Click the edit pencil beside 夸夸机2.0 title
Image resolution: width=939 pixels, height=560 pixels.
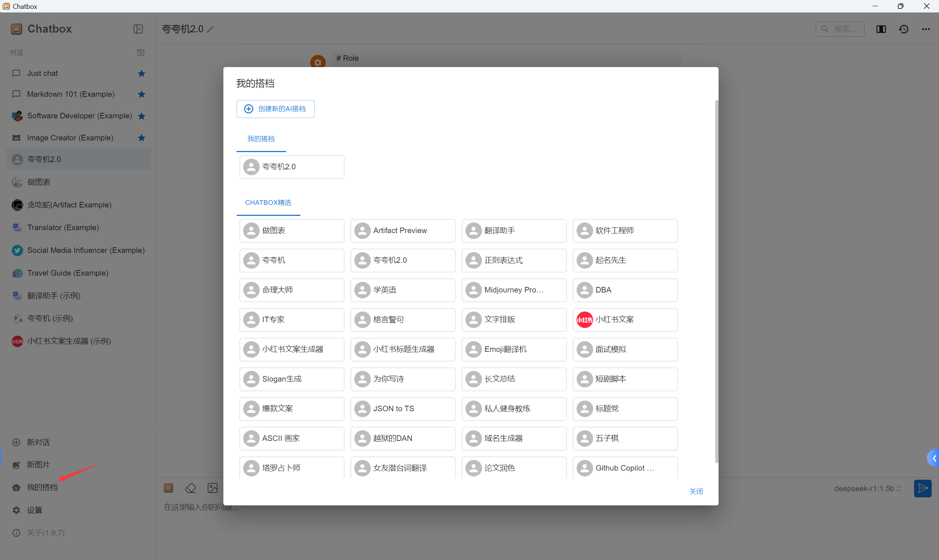[x=211, y=29]
